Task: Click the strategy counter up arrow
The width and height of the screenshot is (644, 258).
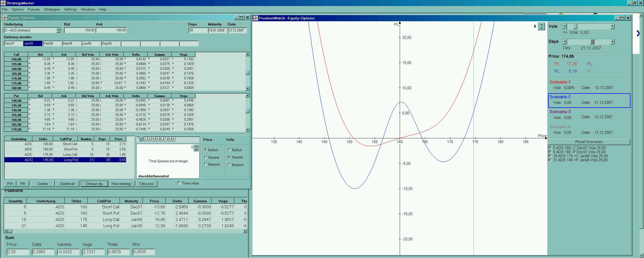Action: coord(196,146)
